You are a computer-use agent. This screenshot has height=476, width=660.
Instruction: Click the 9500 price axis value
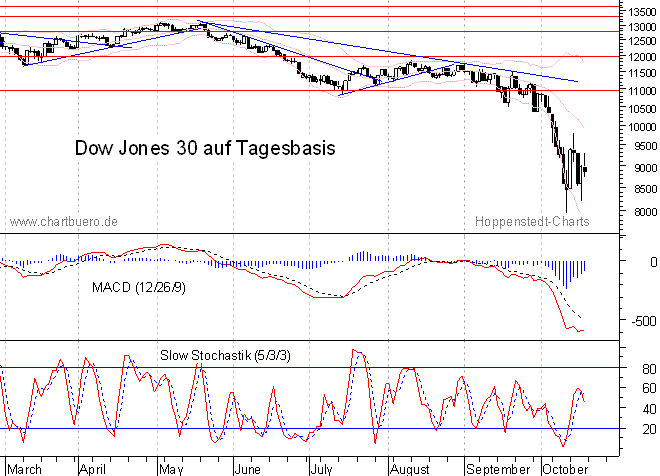(x=645, y=146)
